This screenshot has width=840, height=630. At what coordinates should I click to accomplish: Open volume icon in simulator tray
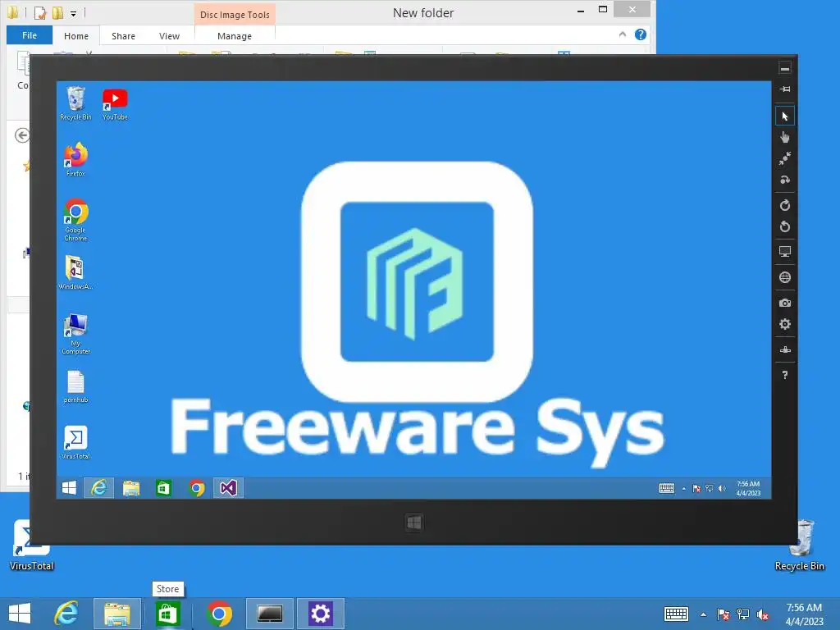(722, 489)
